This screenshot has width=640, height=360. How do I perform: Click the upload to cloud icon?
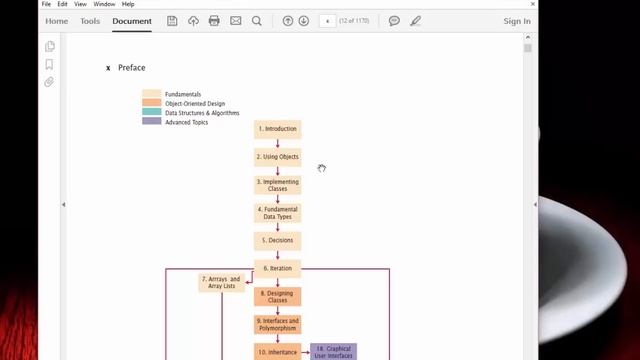(193, 21)
